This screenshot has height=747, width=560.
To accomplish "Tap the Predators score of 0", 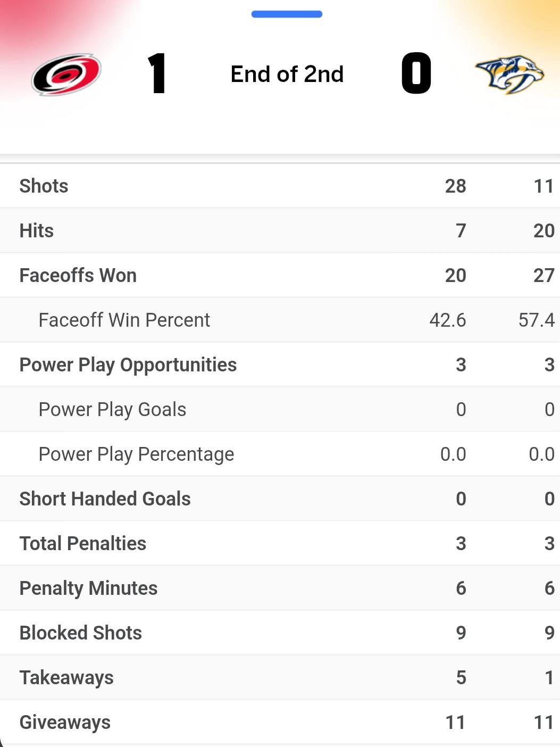I will (416, 73).
